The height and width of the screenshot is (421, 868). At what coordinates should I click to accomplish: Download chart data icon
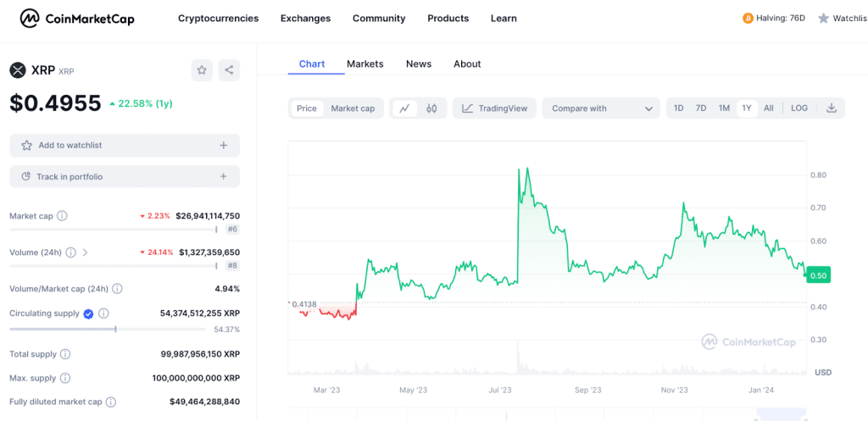click(x=832, y=108)
